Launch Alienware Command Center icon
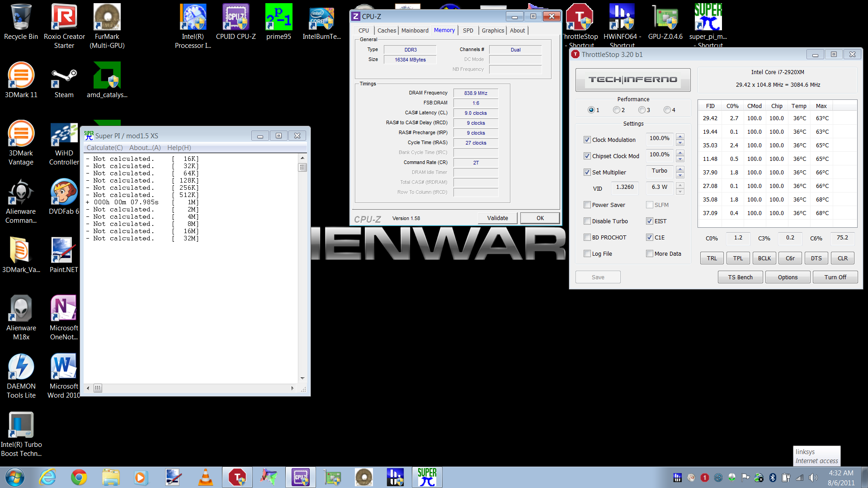The image size is (868, 488). point(21,201)
